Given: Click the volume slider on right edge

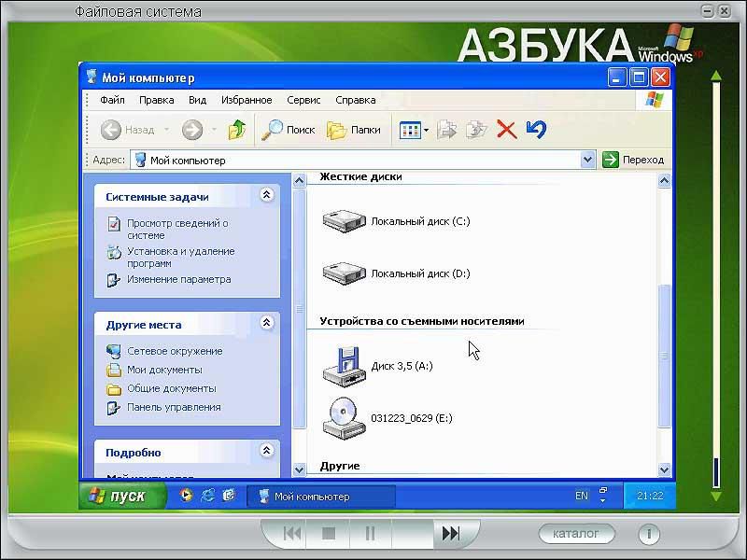Looking at the screenshot, I should (716, 280).
